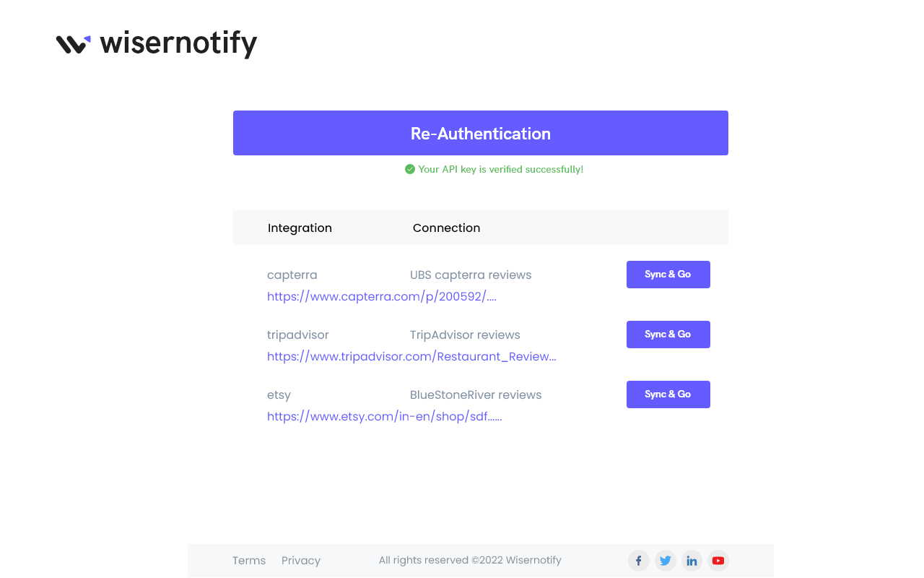The width and height of the screenshot is (924, 578).
Task: Click the LinkedIn icon in the footer
Action: [x=691, y=560]
